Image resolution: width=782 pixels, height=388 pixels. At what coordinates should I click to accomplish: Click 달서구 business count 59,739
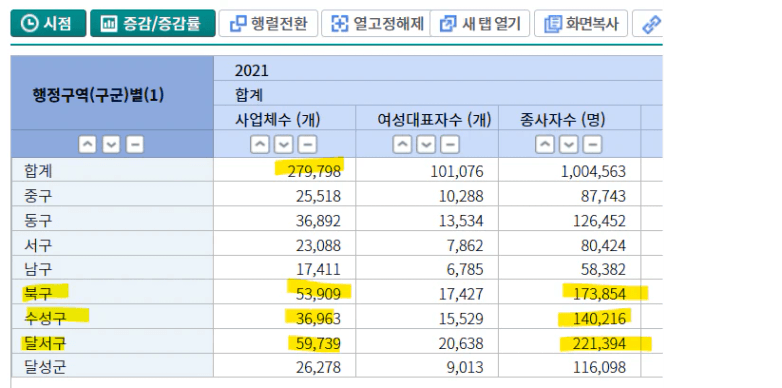(x=317, y=343)
